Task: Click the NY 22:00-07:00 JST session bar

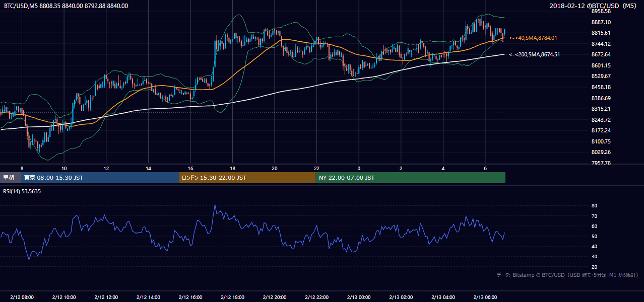Action: [x=411, y=178]
